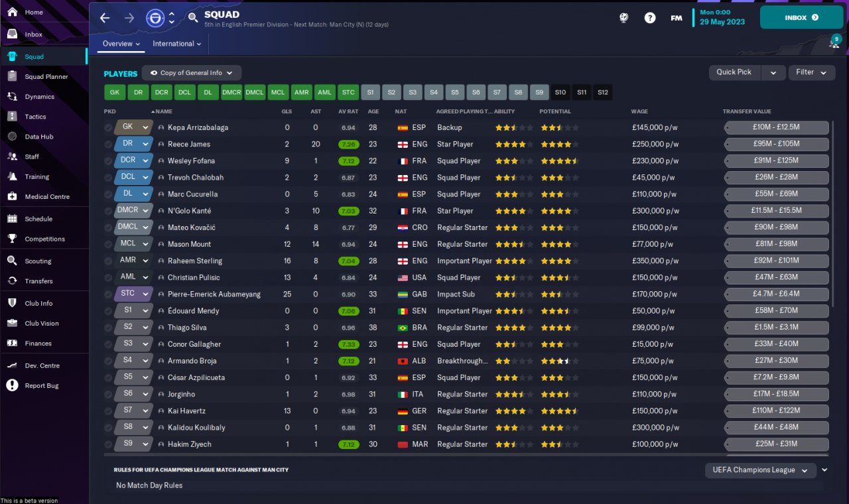Open the Training cone icon
Screen dimensions: 849x504
coord(12,176)
